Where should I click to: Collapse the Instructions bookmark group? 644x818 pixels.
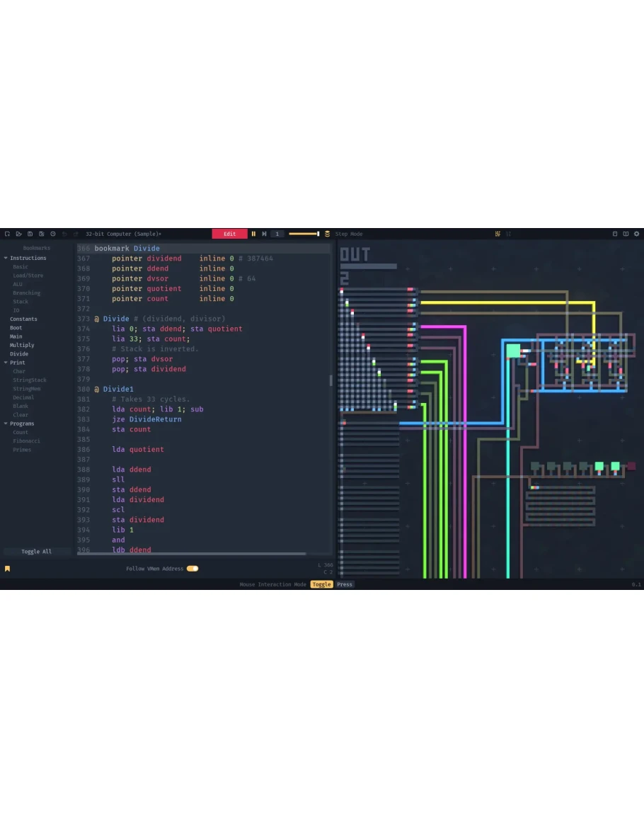click(6, 259)
